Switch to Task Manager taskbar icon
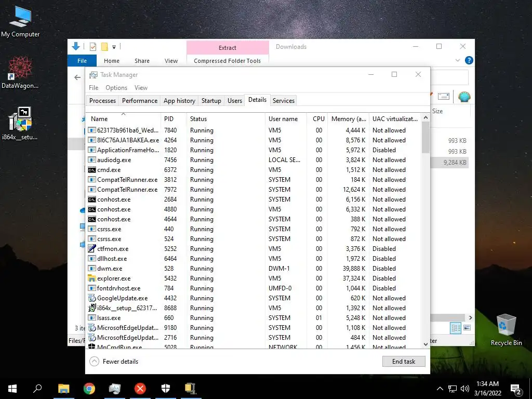The width and height of the screenshot is (532, 399). point(115,389)
